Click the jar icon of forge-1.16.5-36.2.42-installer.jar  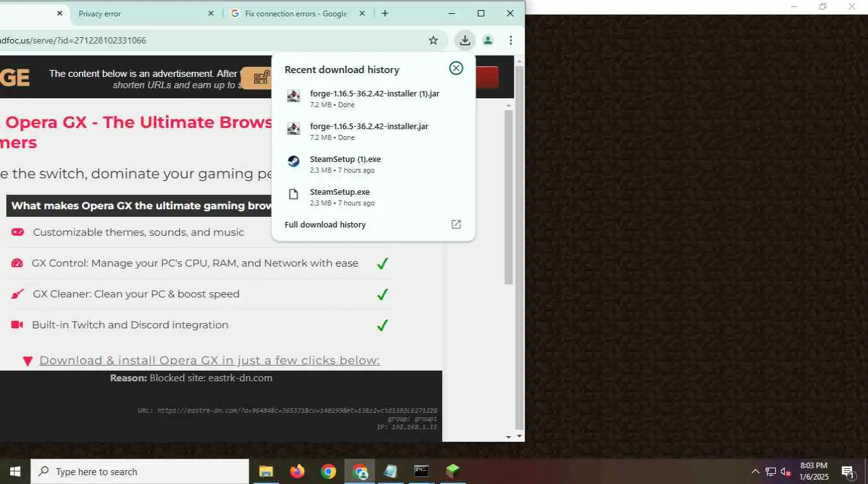click(293, 129)
